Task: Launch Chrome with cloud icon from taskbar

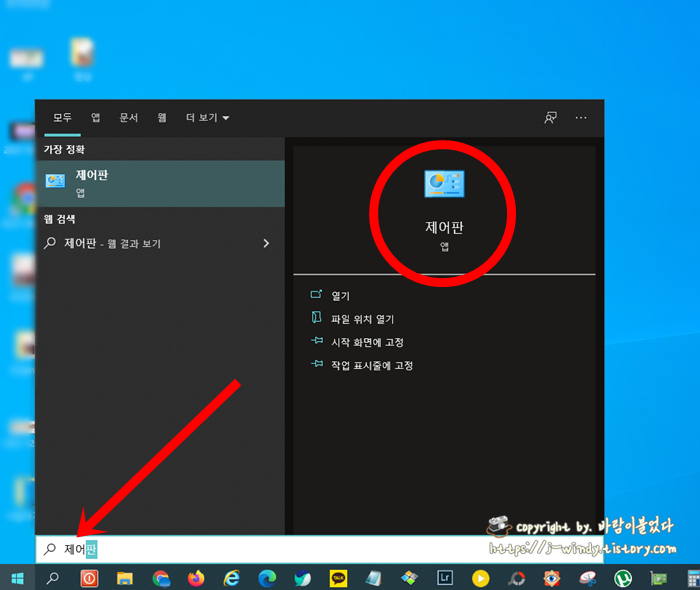Action: (x=161, y=578)
